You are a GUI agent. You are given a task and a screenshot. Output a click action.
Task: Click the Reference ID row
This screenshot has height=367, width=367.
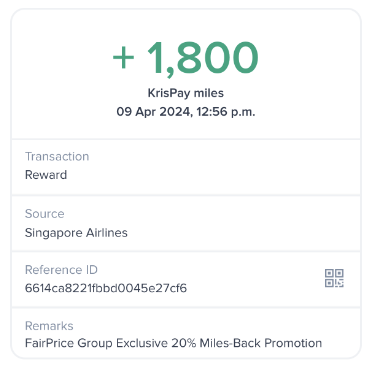tap(186, 279)
